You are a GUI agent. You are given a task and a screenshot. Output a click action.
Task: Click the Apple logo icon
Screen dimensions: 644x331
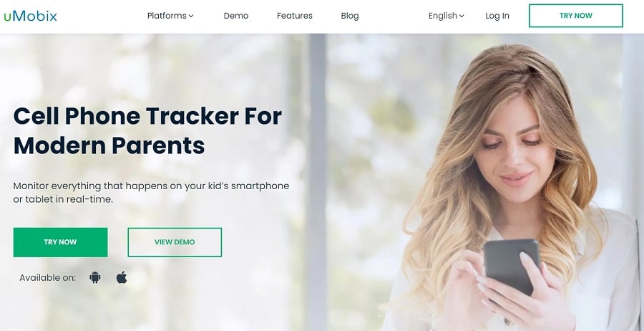(x=122, y=277)
